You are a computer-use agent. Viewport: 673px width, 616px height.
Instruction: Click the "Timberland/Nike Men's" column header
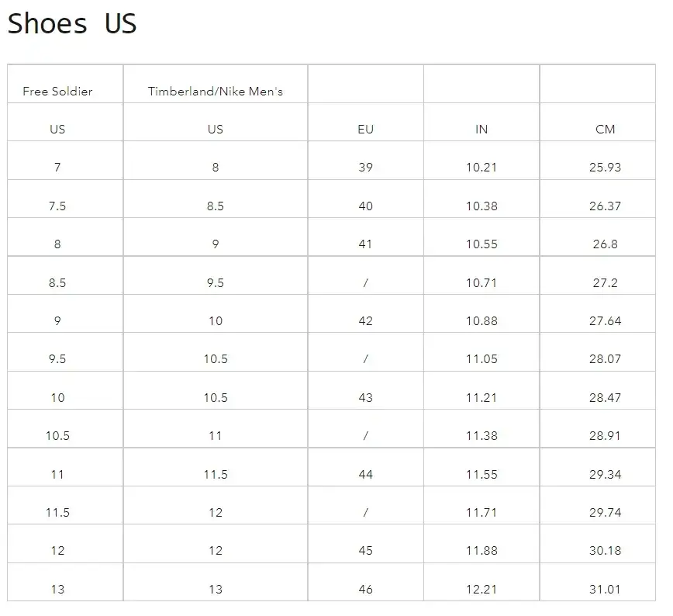[x=216, y=92]
